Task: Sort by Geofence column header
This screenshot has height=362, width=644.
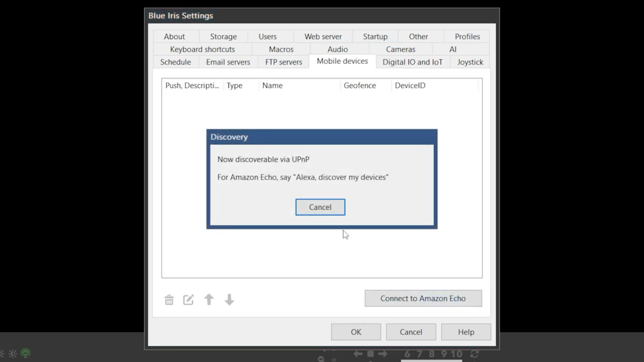Action: (x=366, y=85)
